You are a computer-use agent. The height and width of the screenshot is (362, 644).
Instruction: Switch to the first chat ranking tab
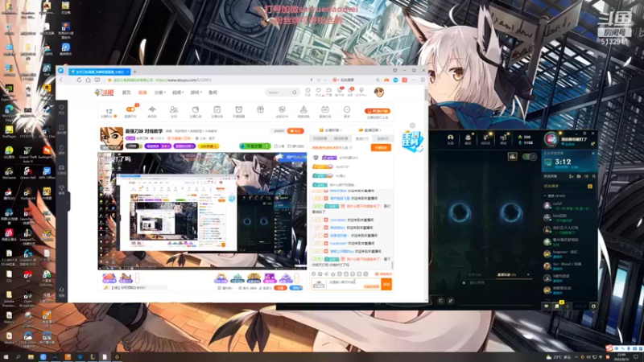coord(320,138)
